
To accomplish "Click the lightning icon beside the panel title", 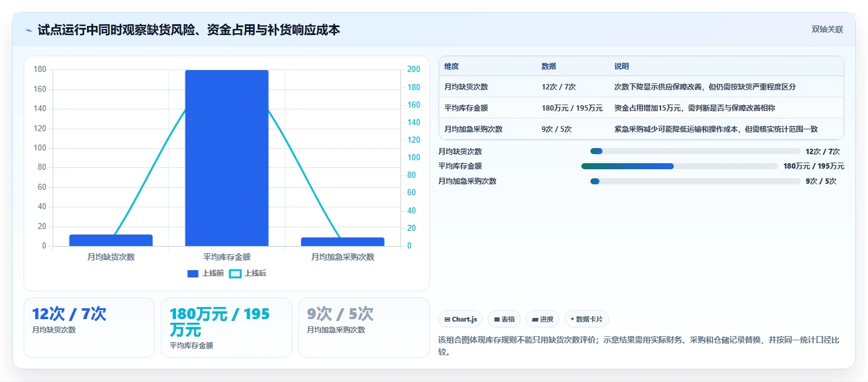I will pos(28,30).
